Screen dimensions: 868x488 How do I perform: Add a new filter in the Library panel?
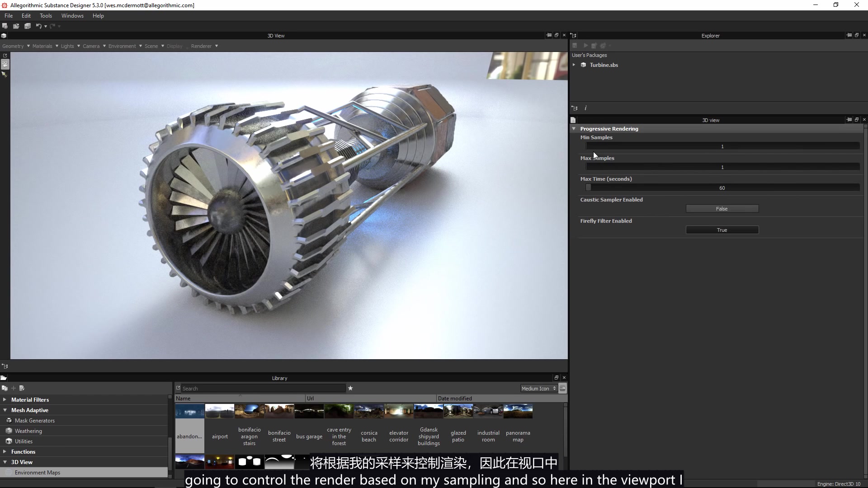pos(13,388)
